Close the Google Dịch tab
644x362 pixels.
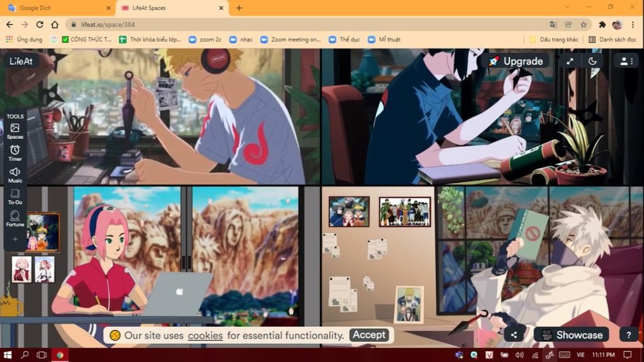pos(108,8)
